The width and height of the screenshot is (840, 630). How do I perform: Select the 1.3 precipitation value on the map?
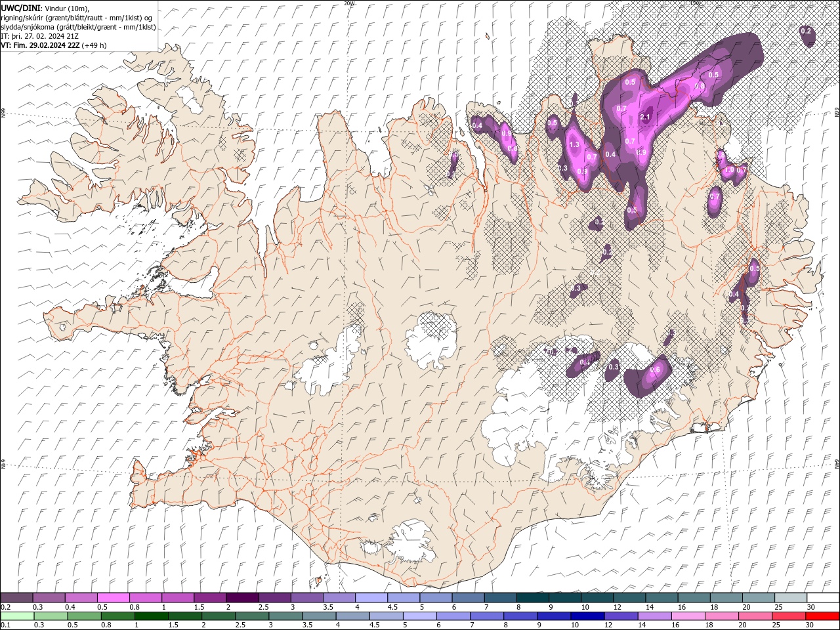click(x=574, y=145)
